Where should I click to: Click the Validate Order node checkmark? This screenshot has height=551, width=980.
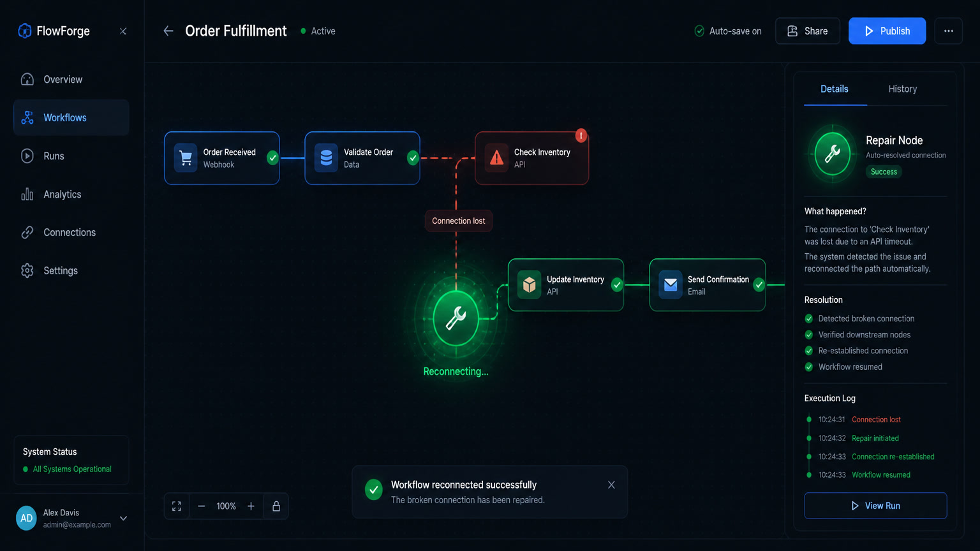tap(413, 158)
